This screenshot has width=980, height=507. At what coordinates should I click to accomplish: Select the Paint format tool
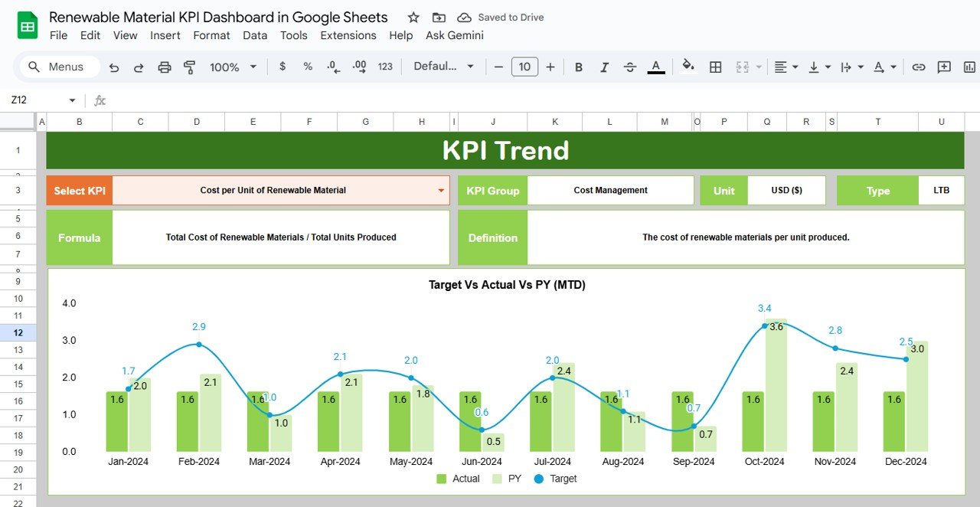[x=189, y=67]
